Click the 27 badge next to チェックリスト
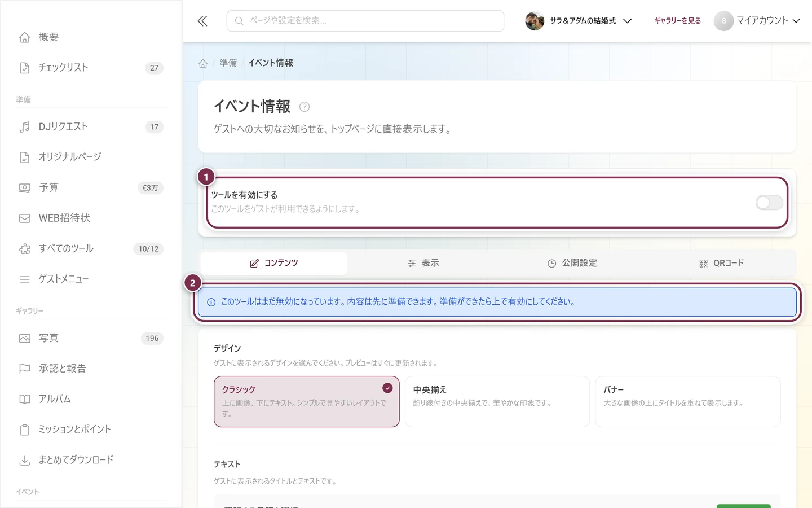812x508 pixels. (154, 68)
